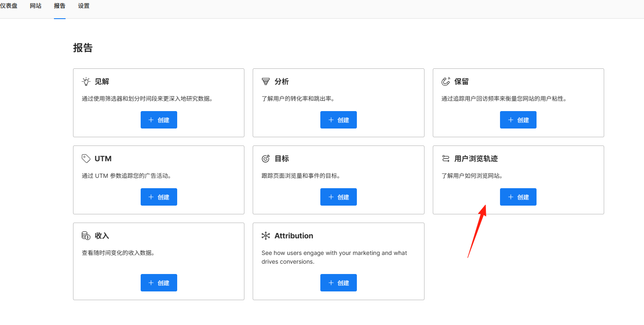Screen dimensions: 644x325
Task: Select the 报告 tab
Action: point(60,6)
